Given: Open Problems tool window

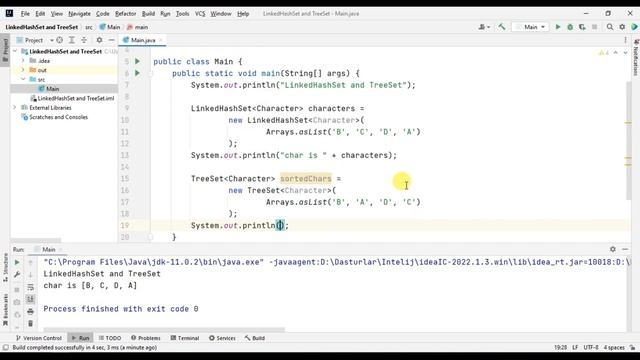Looking at the screenshot, I should pos(146,338).
